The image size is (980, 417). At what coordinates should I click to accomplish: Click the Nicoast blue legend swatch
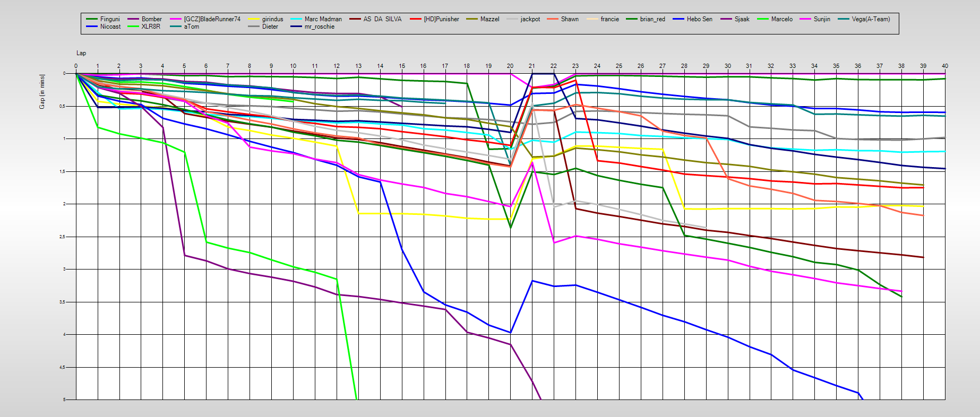coord(92,27)
